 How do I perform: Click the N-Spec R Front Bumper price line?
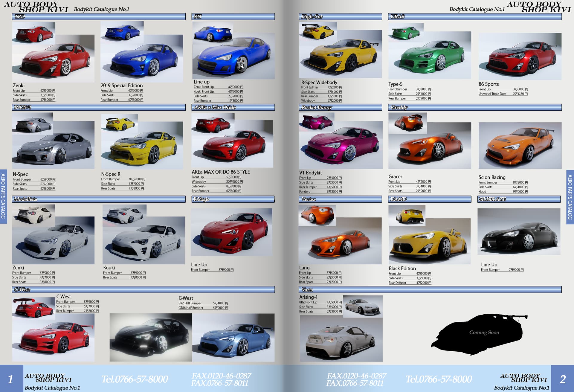pos(123,179)
